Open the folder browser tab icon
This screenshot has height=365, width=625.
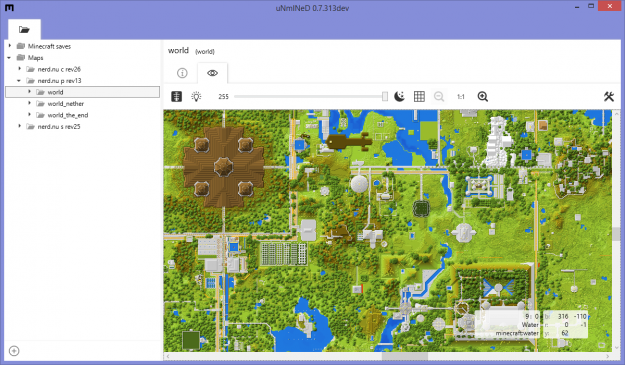(24, 29)
